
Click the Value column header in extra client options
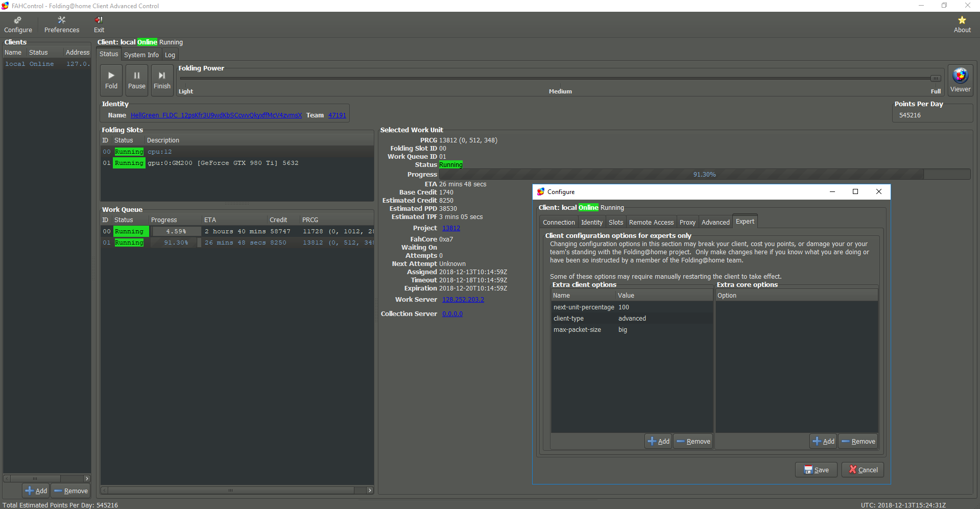pos(664,296)
